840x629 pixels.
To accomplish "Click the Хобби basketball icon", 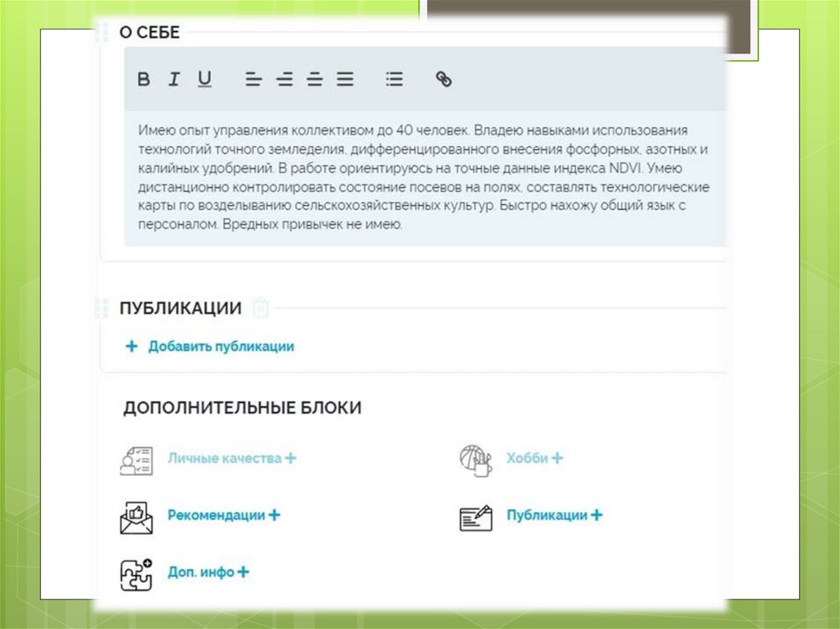I will point(476,460).
